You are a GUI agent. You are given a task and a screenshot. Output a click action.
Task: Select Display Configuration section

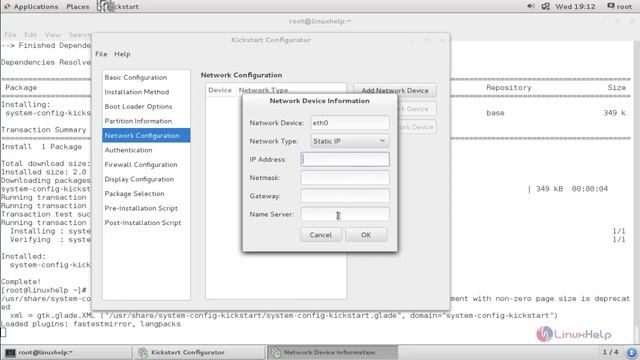coord(146,179)
